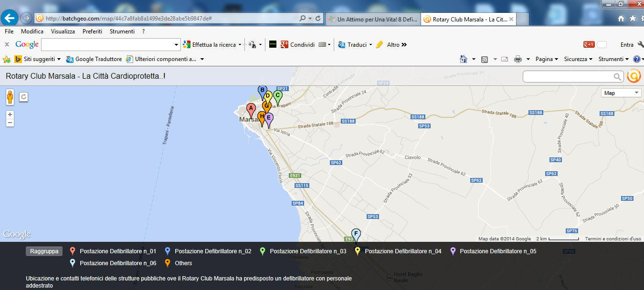This screenshot has width=644, height=290.
Task: Close the Google Toolbar with the X
Action: (x=7, y=44)
